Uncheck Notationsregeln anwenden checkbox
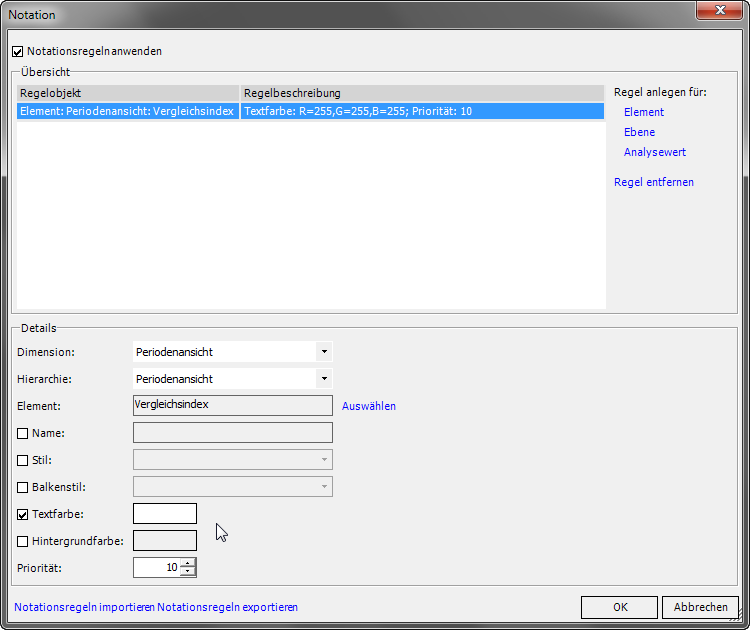Viewport: 750px width, 630px height. (x=17, y=51)
